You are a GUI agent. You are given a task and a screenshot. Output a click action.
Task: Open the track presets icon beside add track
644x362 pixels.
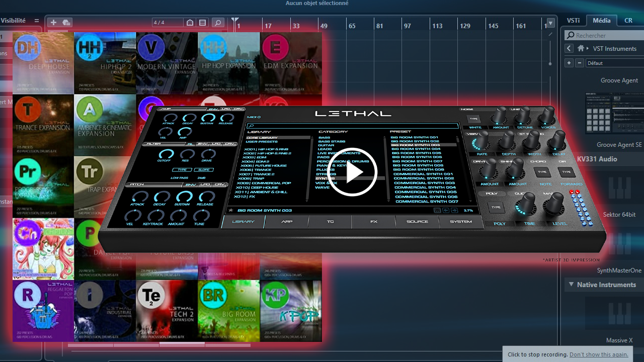point(66,23)
